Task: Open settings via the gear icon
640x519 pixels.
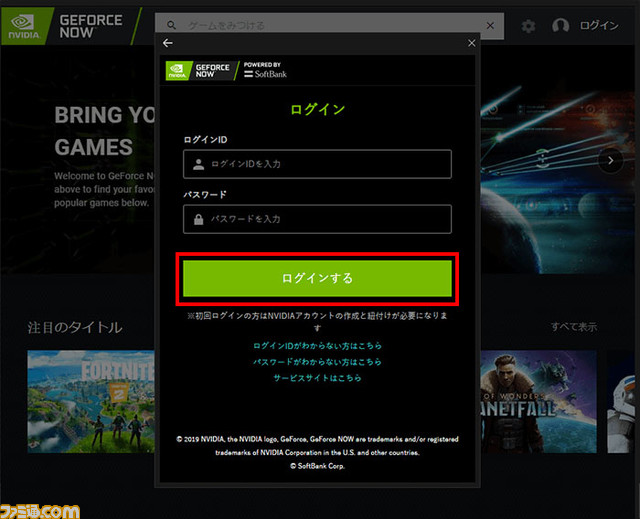Action: tap(528, 26)
